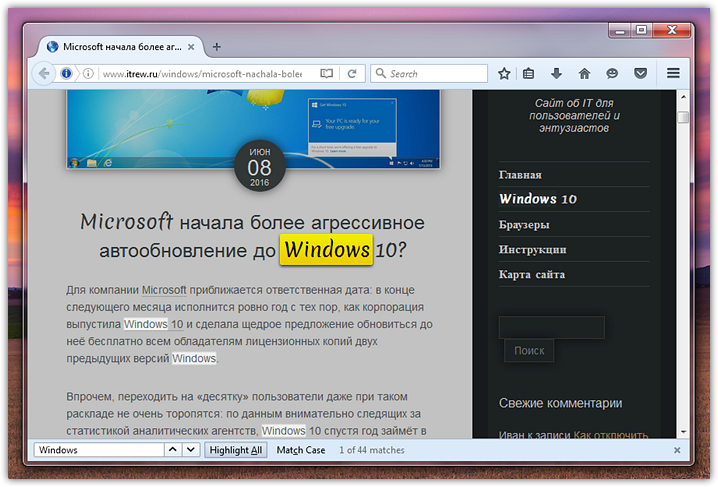Toggle Match Case option
The width and height of the screenshot is (718, 487).
pyautogui.click(x=301, y=450)
